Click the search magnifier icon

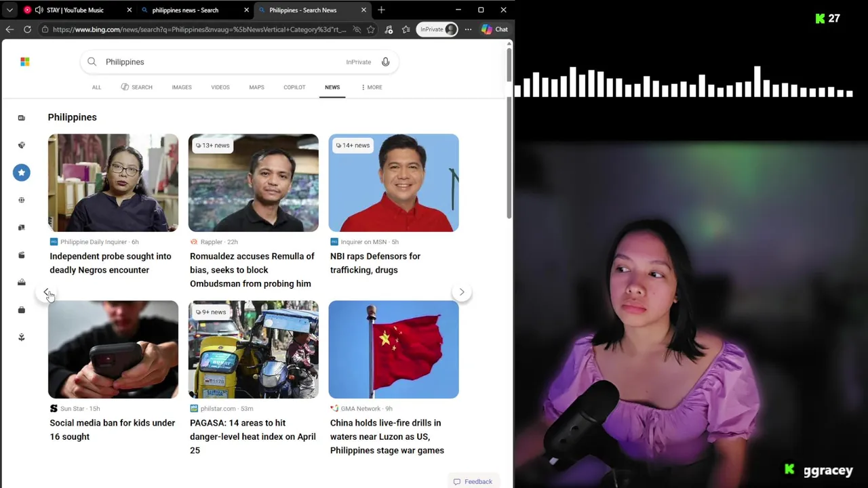click(92, 62)
